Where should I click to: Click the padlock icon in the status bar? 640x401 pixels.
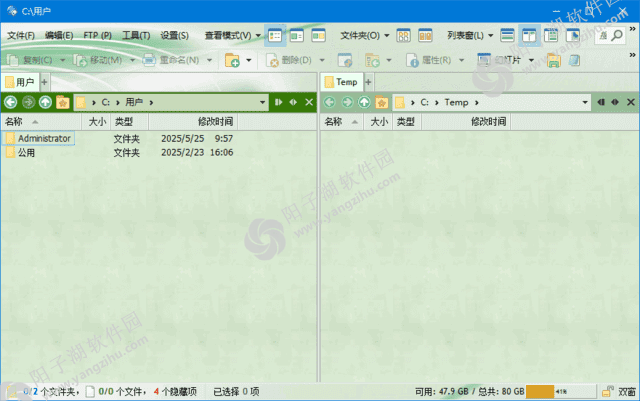(607, 392)
